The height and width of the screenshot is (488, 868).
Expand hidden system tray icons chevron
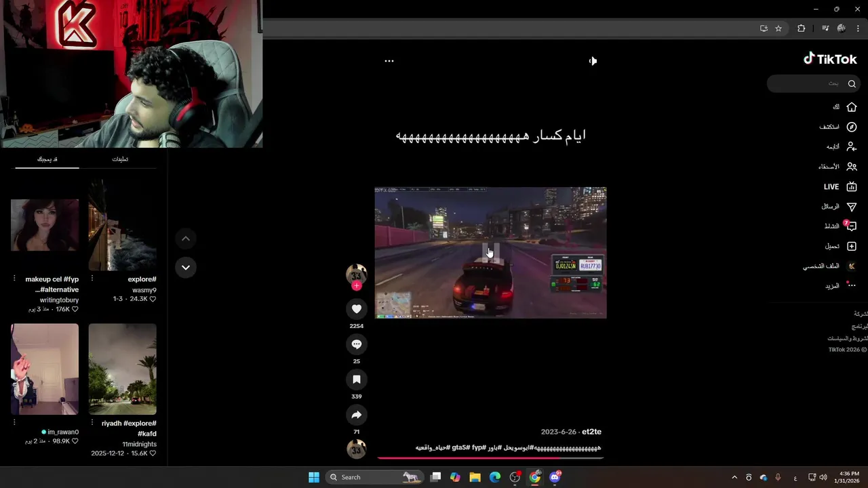click(x=734, y=477)
